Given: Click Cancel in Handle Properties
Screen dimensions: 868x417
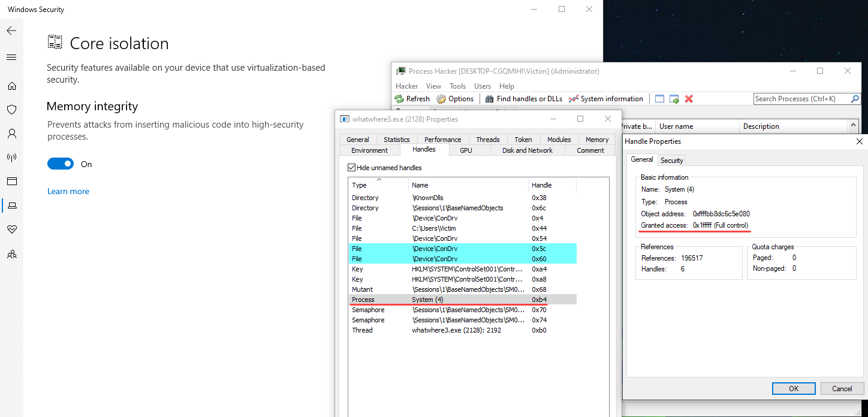Looking at the screenshot, I should tap(842, 389).
